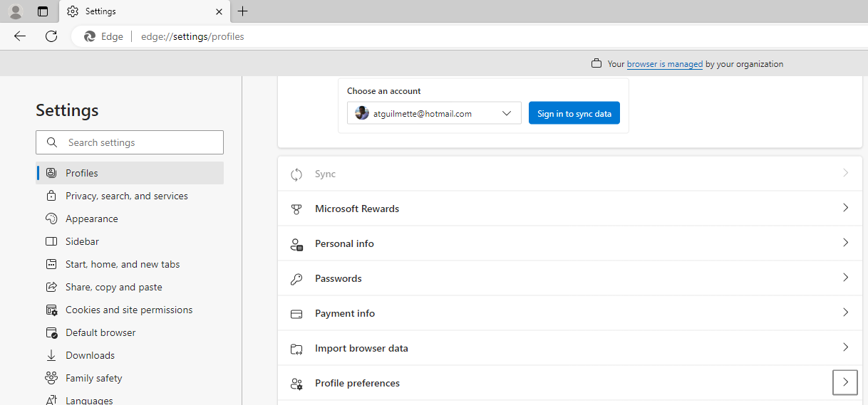Screen dimensions: 868x405
Task: Open a new tab with plus icon
Action: (243, 11)
